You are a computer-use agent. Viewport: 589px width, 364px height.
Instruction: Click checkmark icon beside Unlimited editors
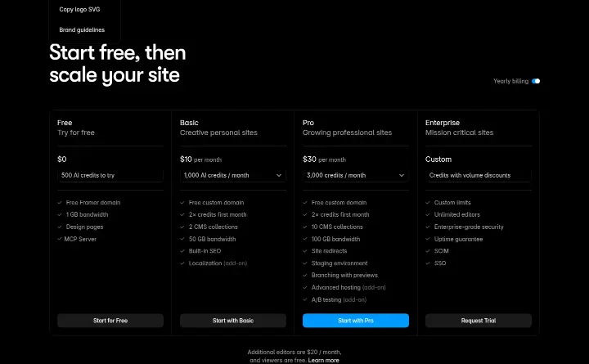[x=428, y=214]
